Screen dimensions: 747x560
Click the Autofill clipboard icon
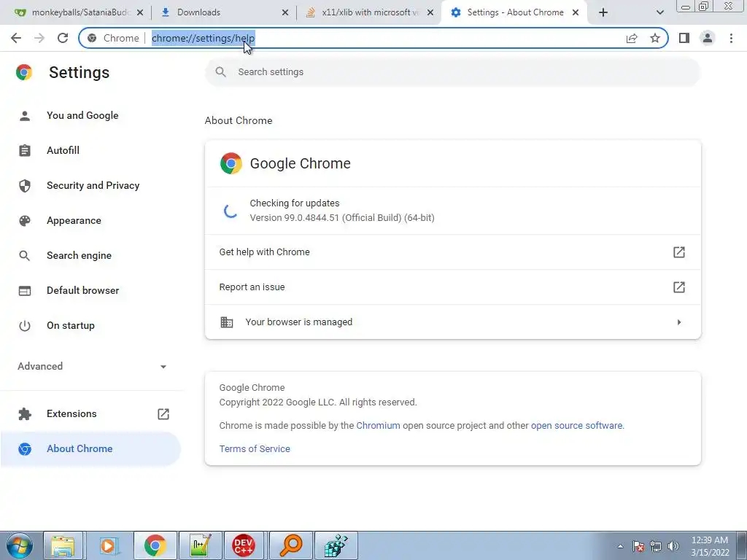pyautogui.click(x=25, y=150)
